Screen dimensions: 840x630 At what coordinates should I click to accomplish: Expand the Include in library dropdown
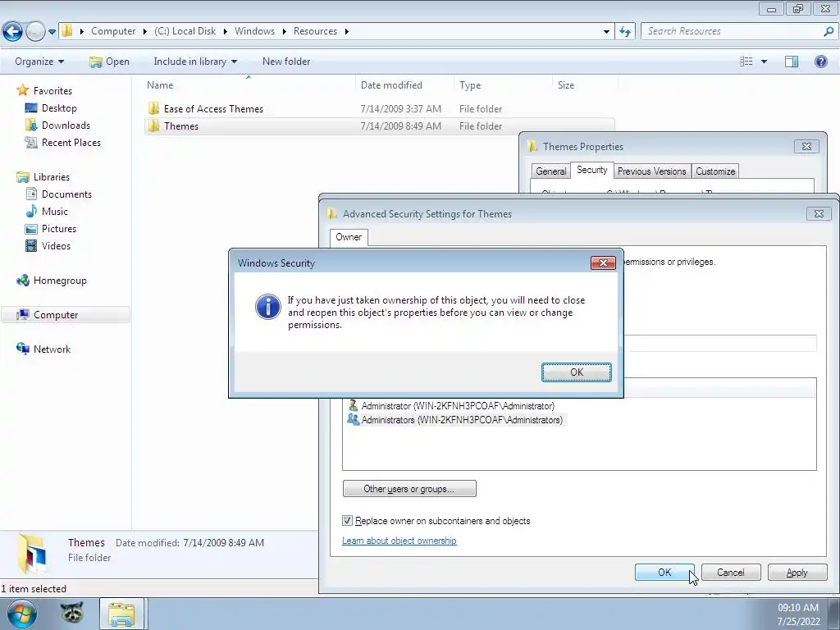[x=195, y=62]
